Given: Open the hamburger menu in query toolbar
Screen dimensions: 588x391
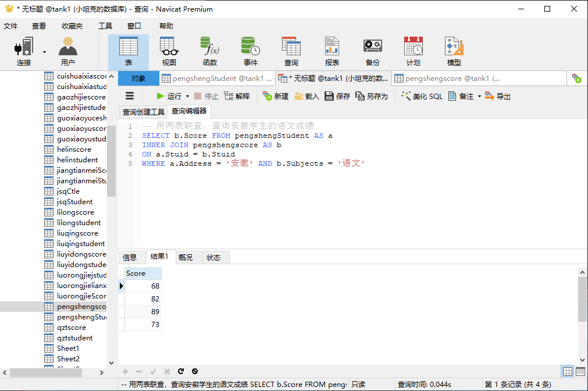Looking at the screenshot, I should coord(130,96).
